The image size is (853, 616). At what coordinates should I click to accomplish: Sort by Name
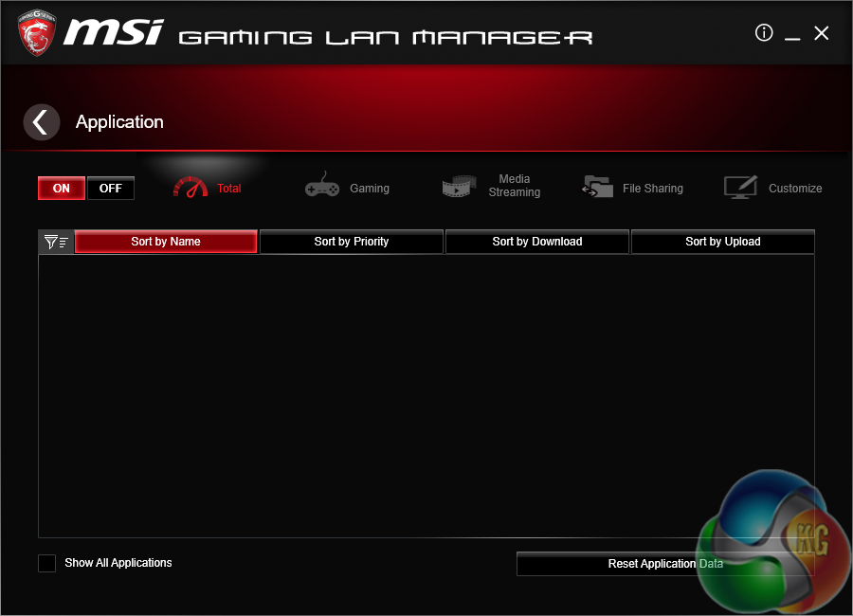(166, 242)
